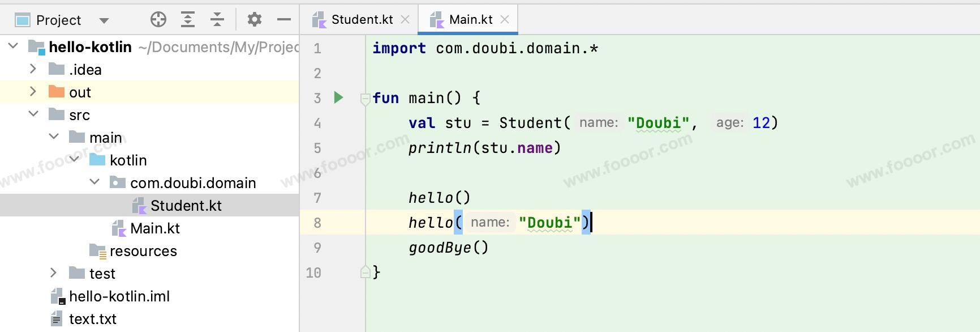This screenshot has height=332, width=980.
Task: Select the resources folder in tree
Action: (x=143, y=251)
